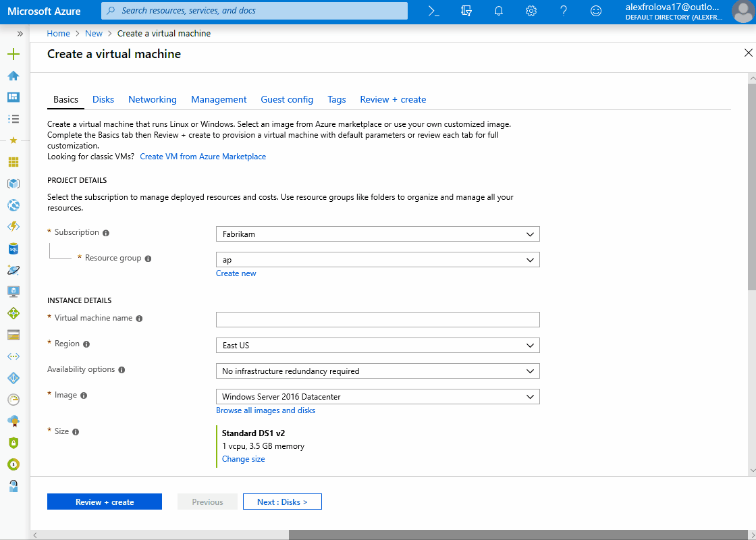756x540 pixels.
Task: Open All resources grid icon in sidebar
Action: [x=13, y=162]
